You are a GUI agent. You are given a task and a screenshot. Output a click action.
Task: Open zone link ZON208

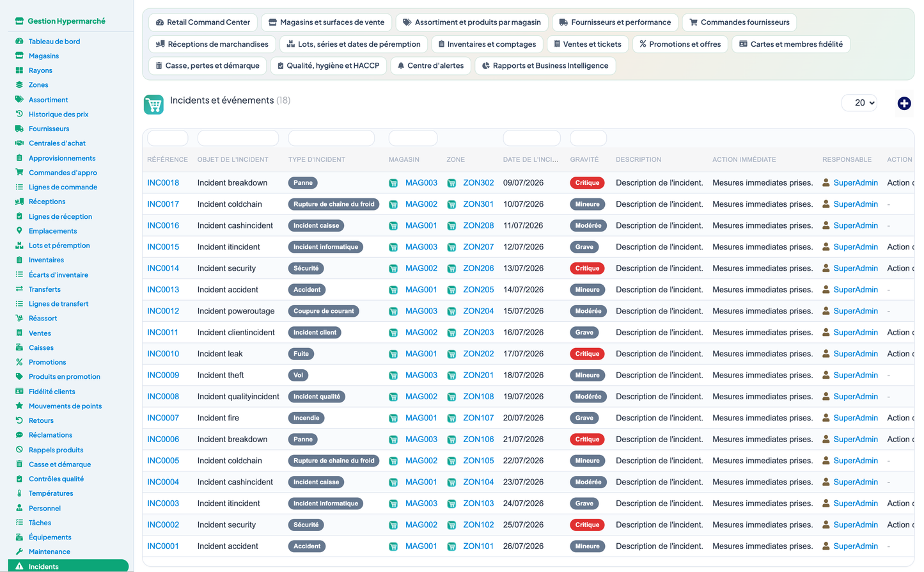point(478,225)
